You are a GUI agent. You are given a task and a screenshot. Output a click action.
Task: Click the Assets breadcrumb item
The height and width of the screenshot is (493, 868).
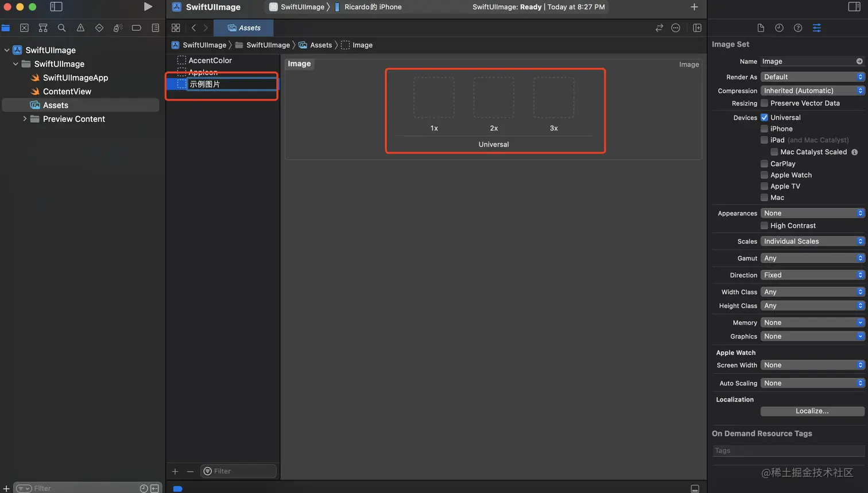coord(315,45)
